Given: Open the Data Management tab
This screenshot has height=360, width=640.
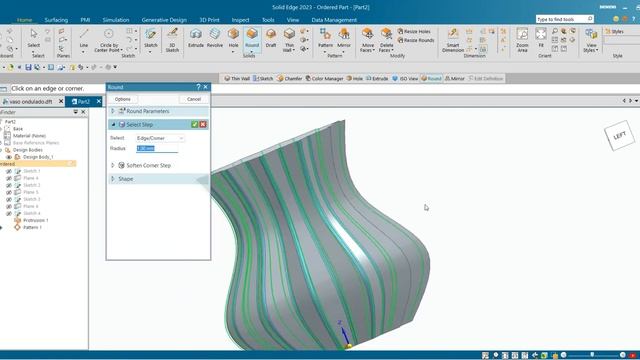Looking at the screenshot, I should [334, 20].
